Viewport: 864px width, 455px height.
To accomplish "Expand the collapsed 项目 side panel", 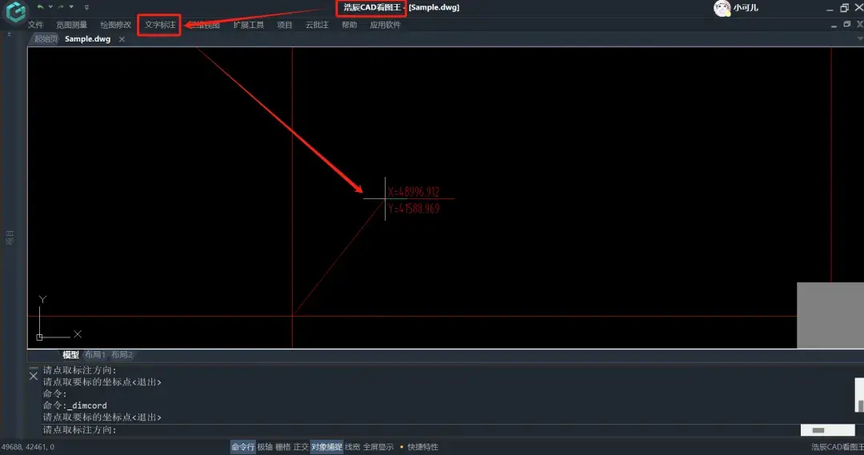I will (10, 237).
